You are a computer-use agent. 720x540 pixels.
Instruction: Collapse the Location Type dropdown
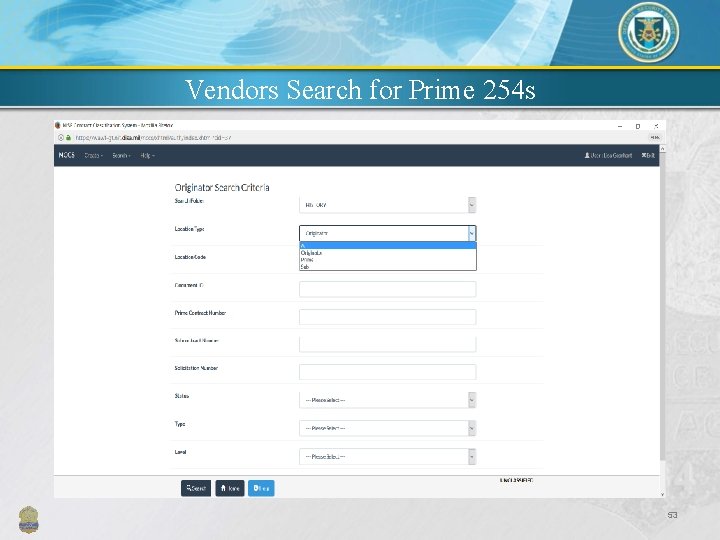coord(388,233)
